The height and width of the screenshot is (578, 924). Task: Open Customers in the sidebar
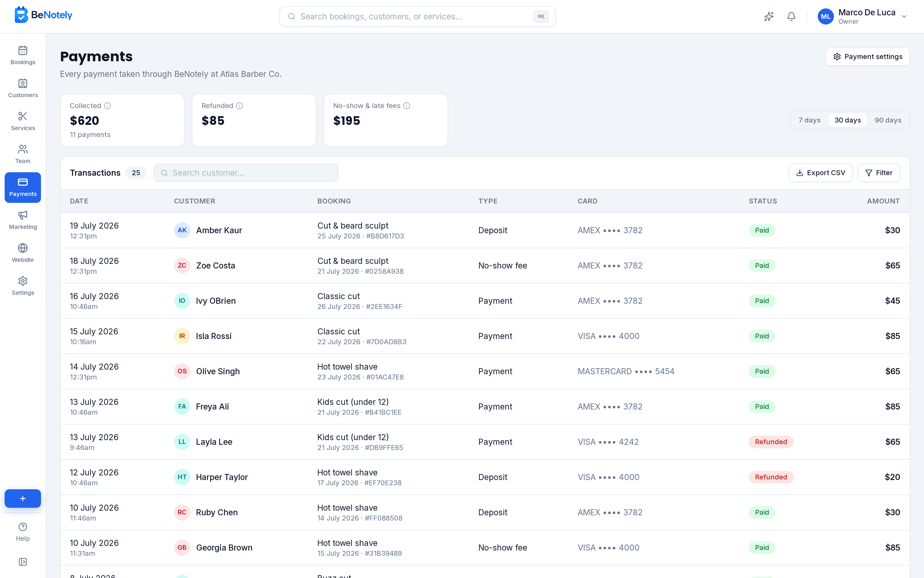[x=23, y=88]
